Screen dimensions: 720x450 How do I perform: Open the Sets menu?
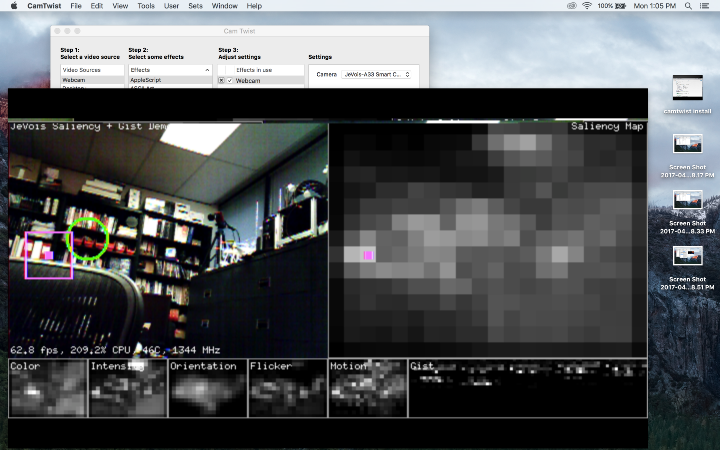coord(195,6)
